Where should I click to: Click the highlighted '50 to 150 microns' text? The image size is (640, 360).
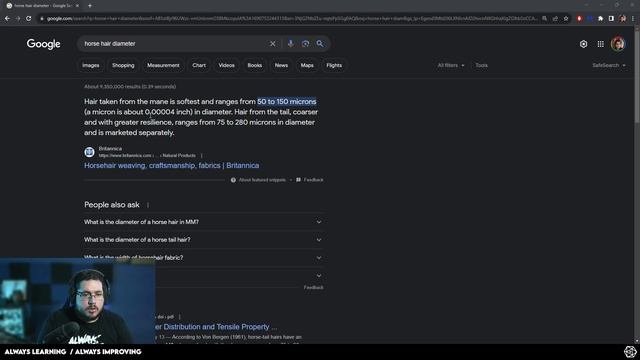[287, 102]
